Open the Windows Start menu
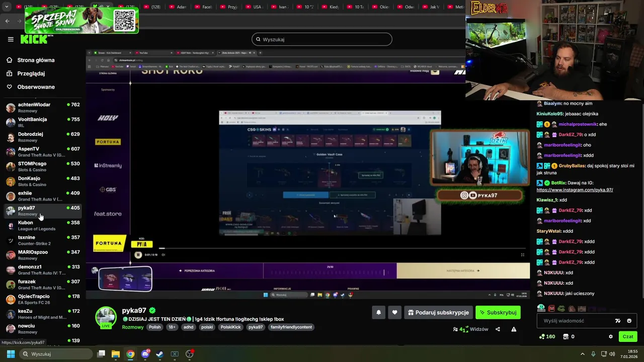 point(11,354)
